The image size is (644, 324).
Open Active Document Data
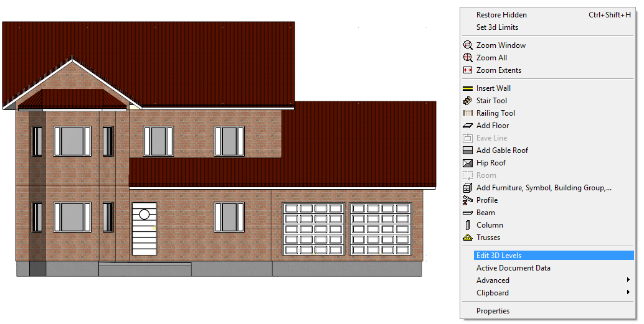pyautogui.click(x=513, y=268)
